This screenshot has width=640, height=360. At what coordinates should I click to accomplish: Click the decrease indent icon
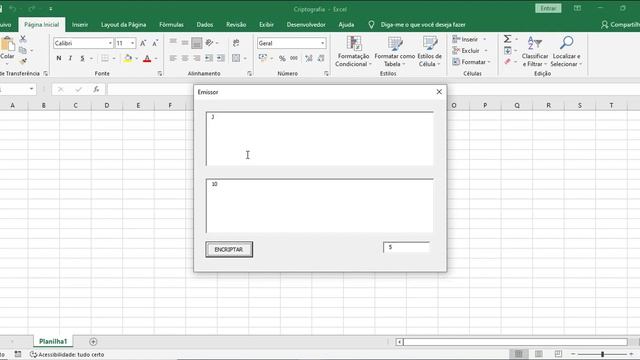pyautogui.click(x=209, y=58)
